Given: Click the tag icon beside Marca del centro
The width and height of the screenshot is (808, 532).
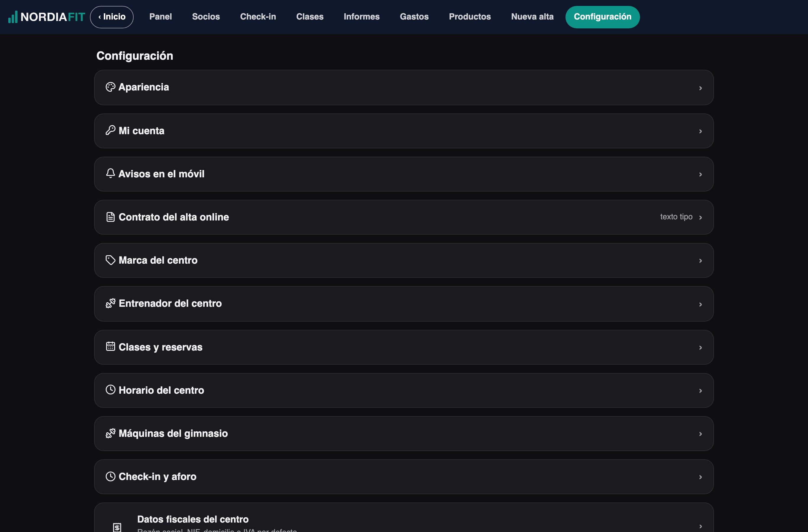Looking at the screenshot, I should pos(110,260).
